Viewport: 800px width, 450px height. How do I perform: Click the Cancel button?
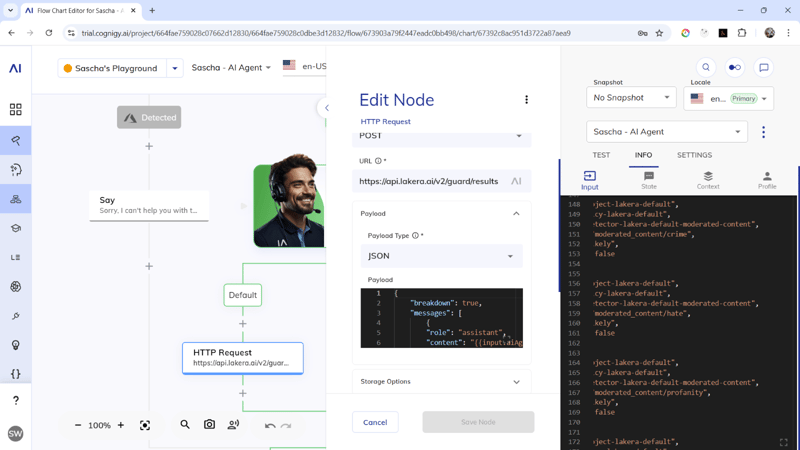pos(375,422)
